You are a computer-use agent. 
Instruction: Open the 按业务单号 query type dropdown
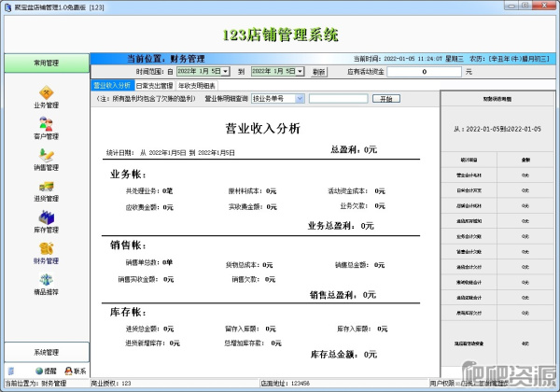(300, 99)
